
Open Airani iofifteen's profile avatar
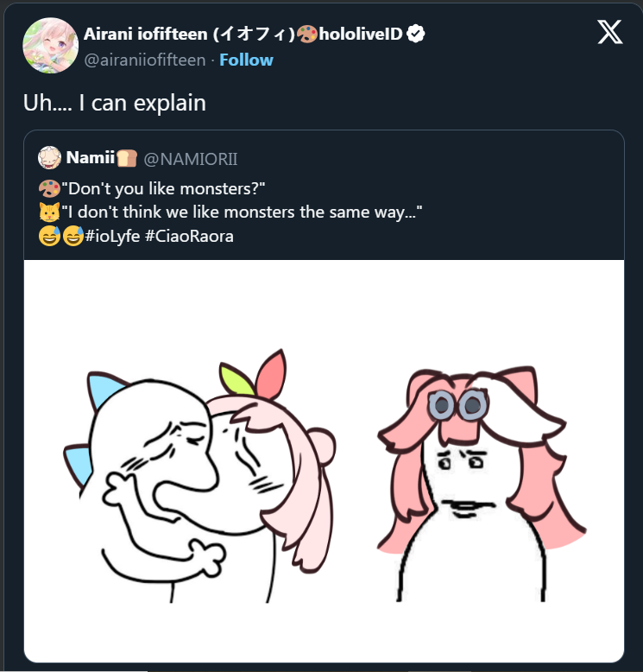(x=51, y=46)
